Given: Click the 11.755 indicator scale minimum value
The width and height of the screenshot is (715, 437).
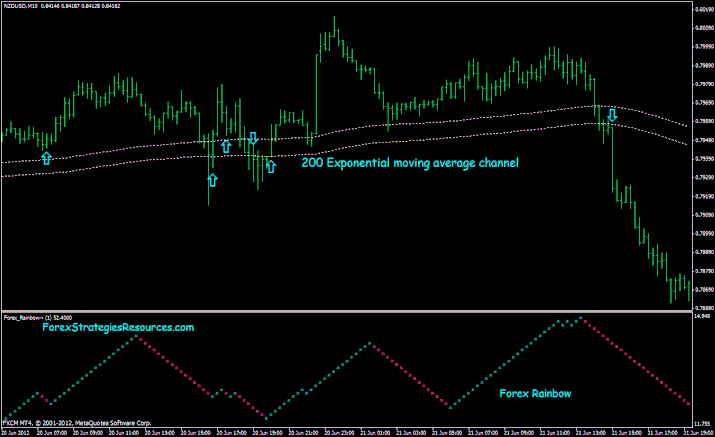Looking at the screenshot, I should click(x=703, y=423).
